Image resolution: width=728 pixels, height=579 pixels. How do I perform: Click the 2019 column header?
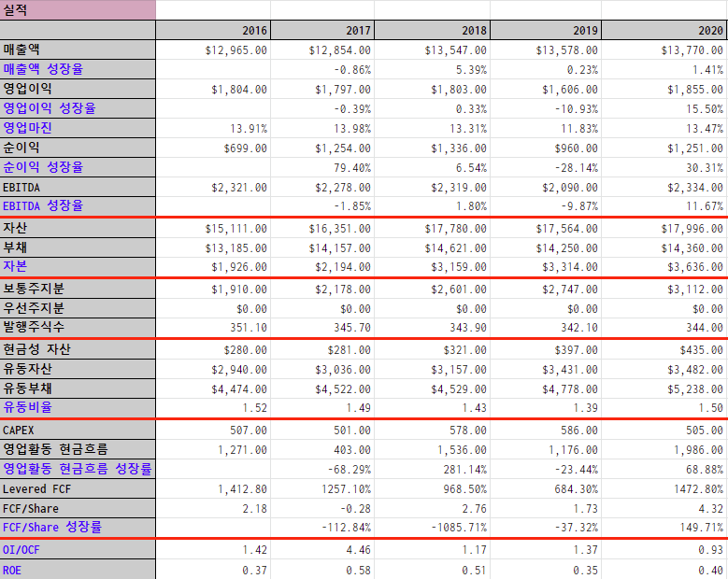(x=546, y=30)
